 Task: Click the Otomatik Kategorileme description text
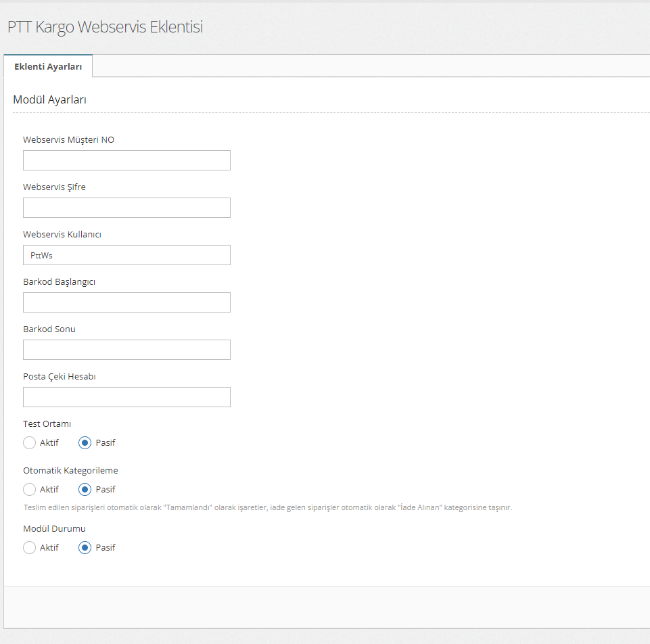point(267,507)
